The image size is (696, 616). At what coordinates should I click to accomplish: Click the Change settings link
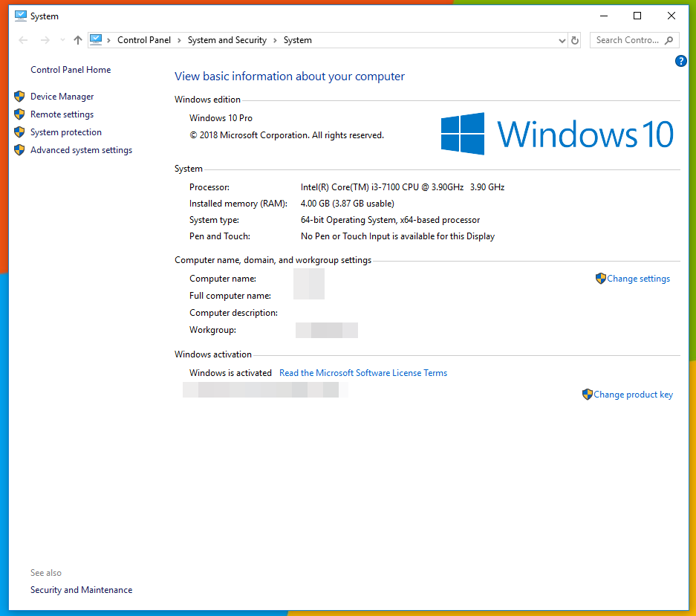point(638,279)
